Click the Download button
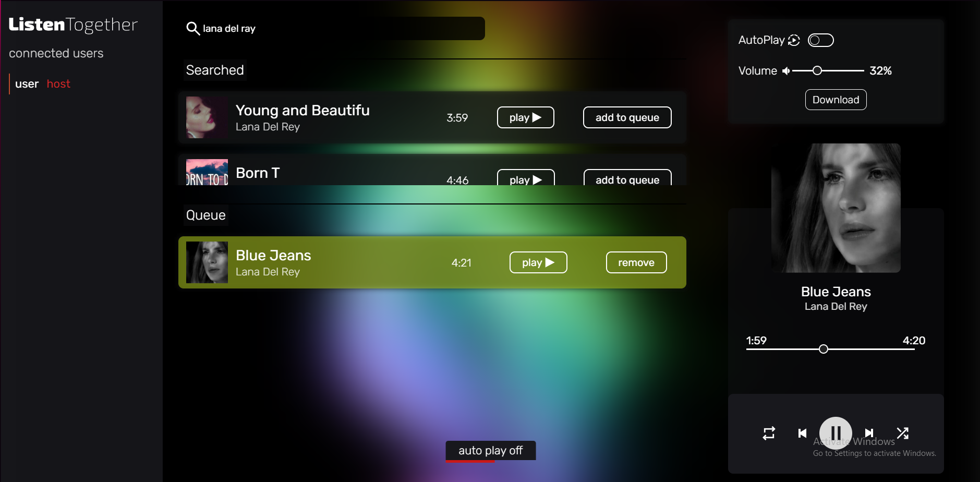 836,100
